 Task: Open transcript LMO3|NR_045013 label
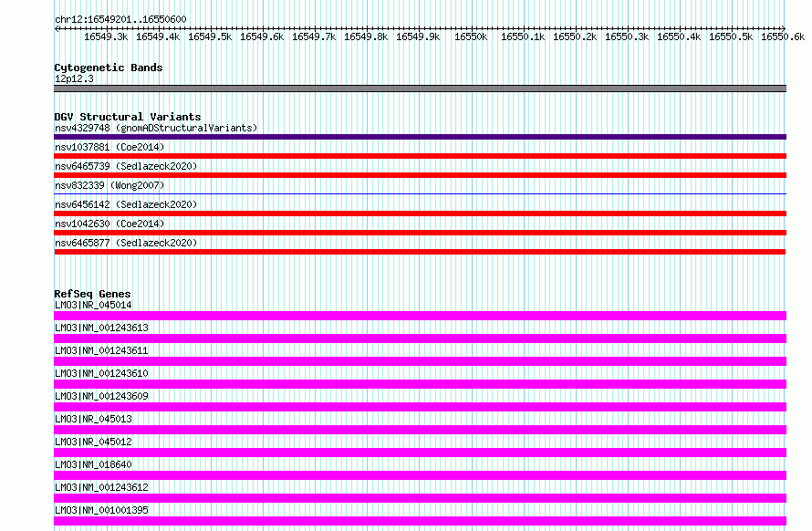click(x=93, y=419)
